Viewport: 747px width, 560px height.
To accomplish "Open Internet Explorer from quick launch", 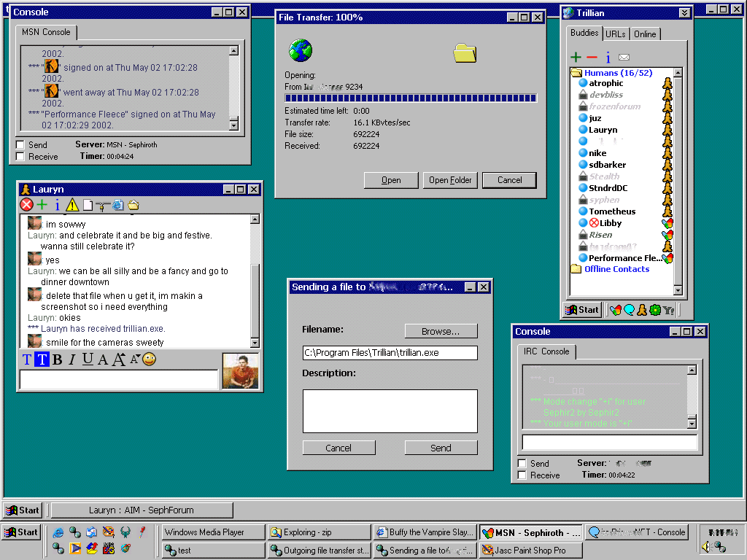I will pyautogui.click(x=58, y=532).
